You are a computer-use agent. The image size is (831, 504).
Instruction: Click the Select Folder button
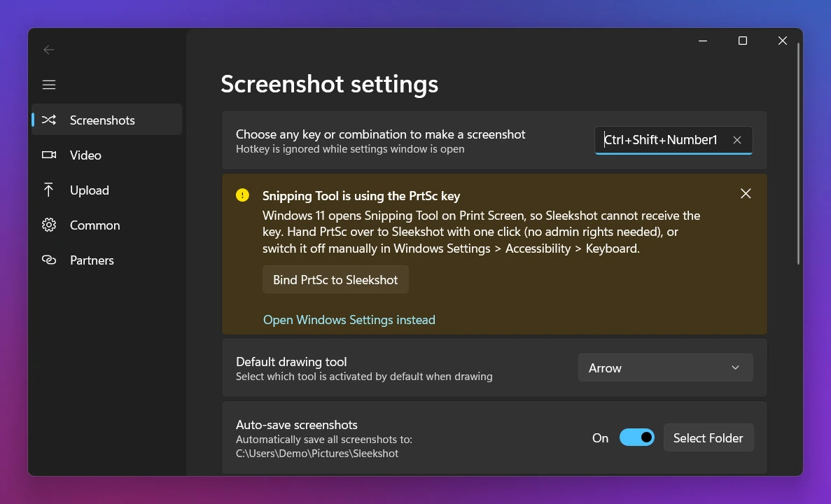click(708, 437)
